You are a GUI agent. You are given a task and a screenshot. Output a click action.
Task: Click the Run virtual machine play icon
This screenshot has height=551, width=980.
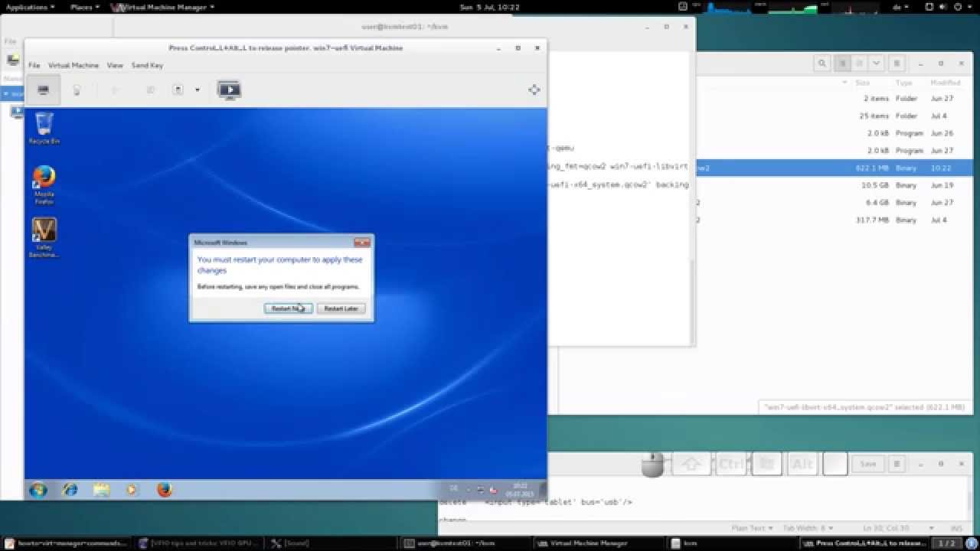pos(116,90)
